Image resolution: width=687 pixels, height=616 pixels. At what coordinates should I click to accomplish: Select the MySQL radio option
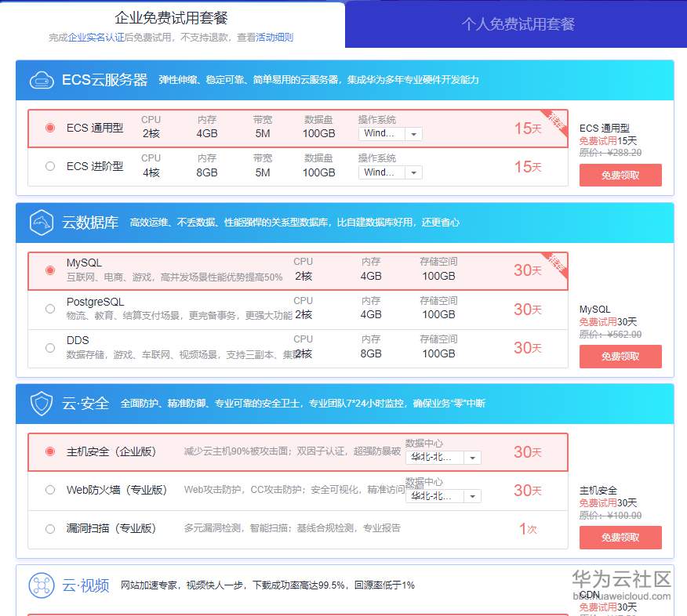pos(50,270)
